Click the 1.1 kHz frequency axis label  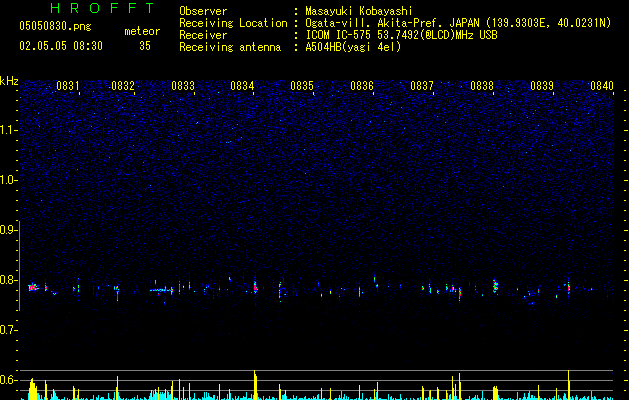point(8,130)
